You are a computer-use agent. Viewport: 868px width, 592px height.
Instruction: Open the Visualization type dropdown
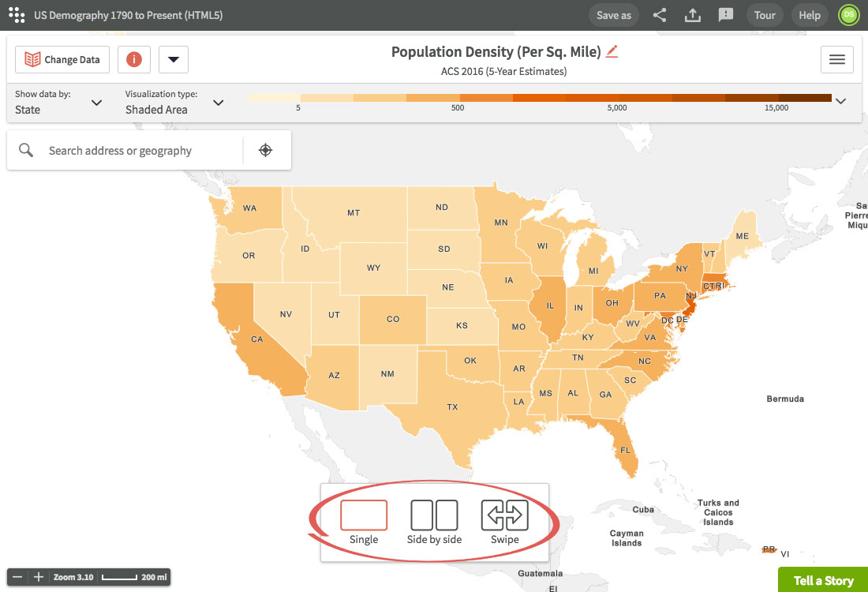pyautogui.click(x=219, y=103)
